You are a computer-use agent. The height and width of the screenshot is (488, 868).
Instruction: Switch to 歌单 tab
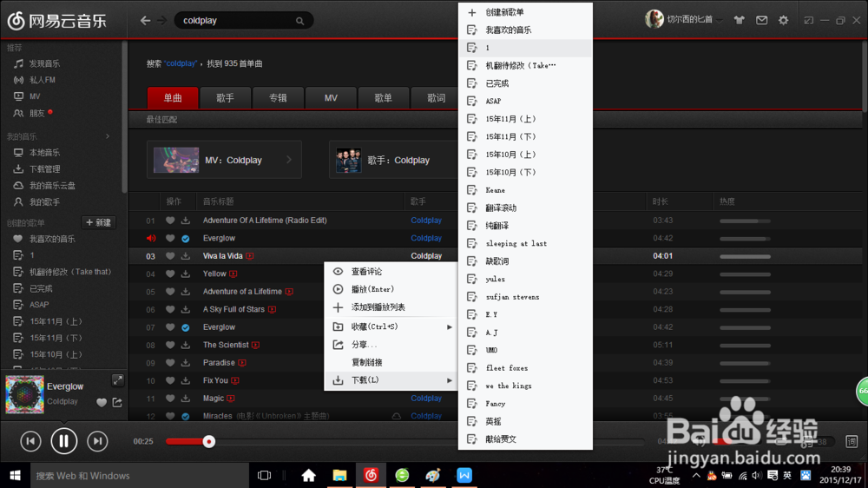click(383, 98)
